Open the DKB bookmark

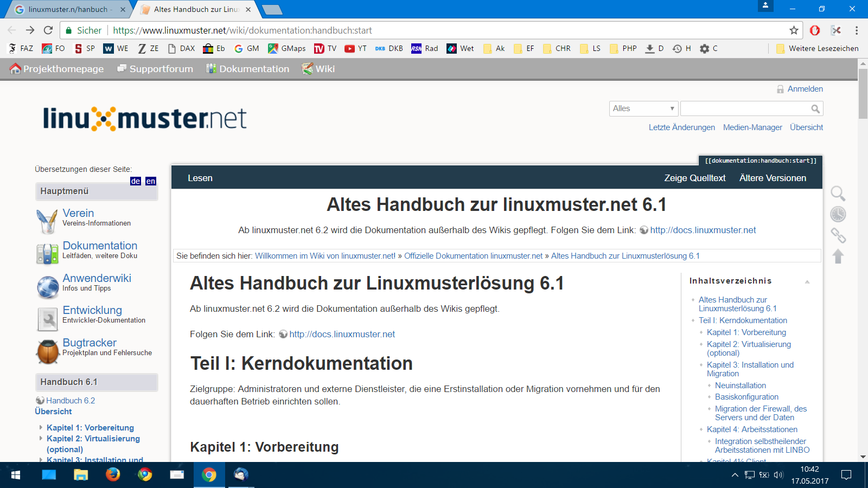[x=389, y=48]
